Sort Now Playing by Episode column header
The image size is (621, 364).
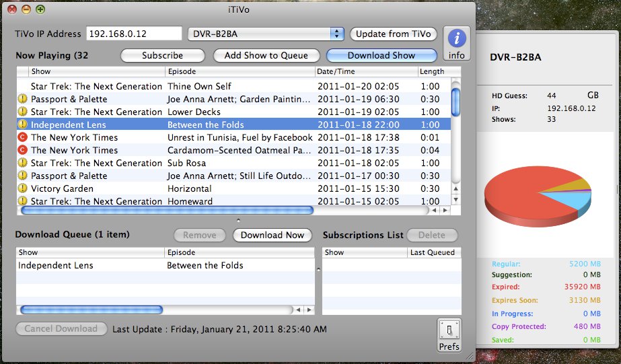(x=240, y=71)
